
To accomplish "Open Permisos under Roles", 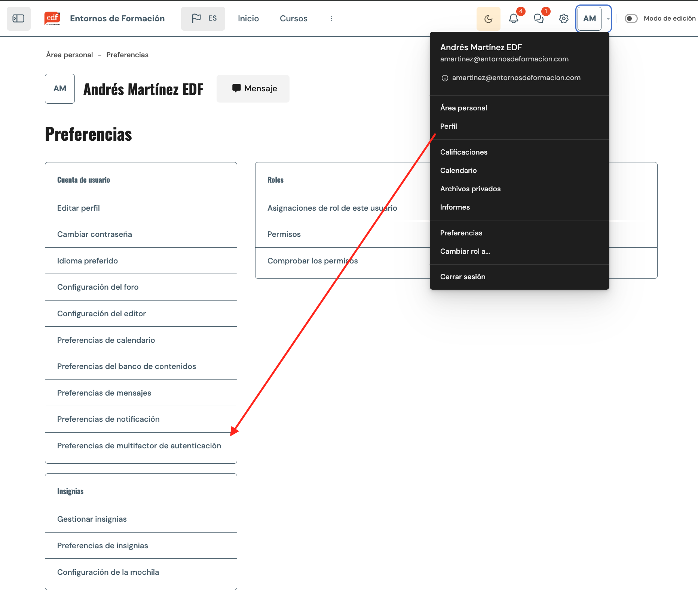I will (x=284, y=234).
